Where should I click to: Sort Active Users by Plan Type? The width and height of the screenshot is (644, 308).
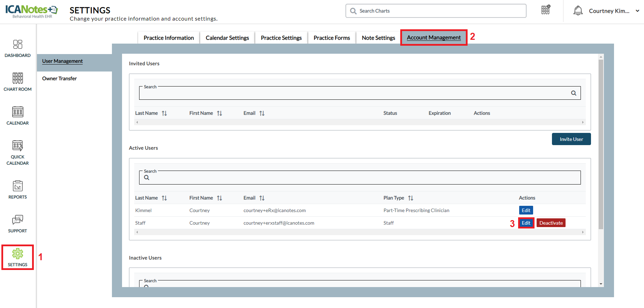(x=410, y=198)
